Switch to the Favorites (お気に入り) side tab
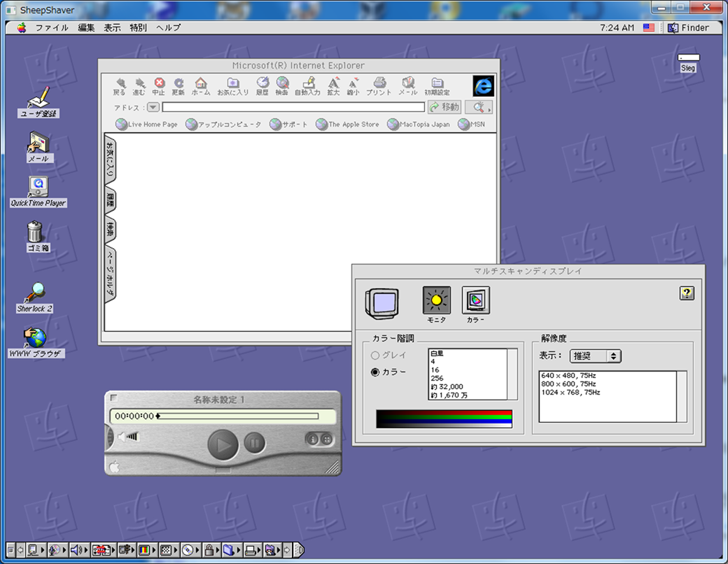This screenshot has width=728, height=564. coord(111,160)
